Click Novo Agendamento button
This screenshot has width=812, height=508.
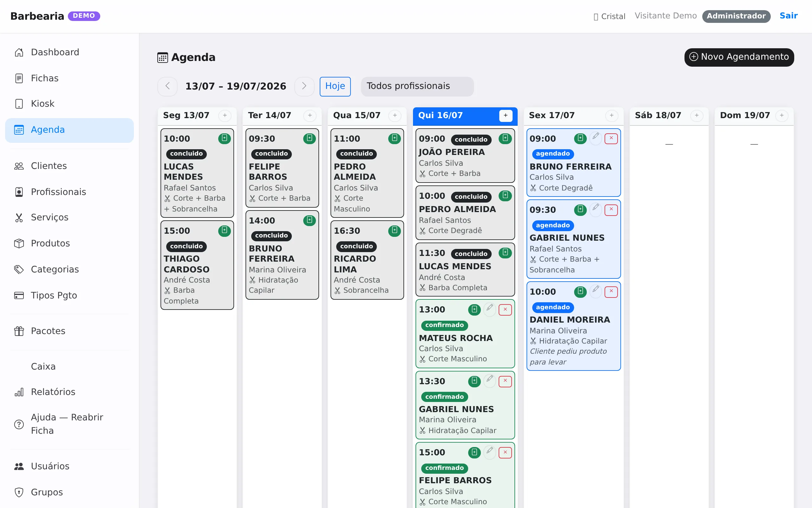[739, 57]
